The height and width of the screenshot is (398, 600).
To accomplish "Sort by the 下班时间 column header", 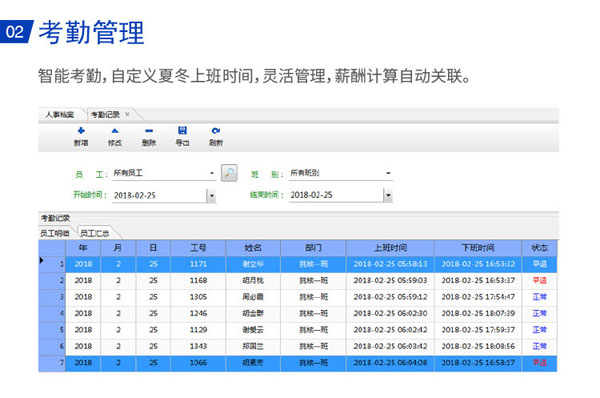I will pos(478,248).
